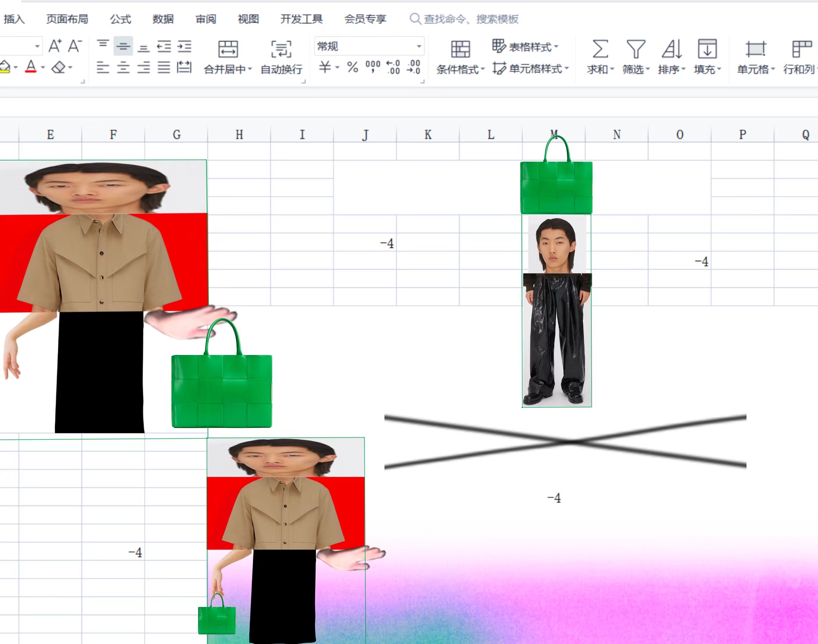Click the 筛选 filter funnel icon
The width and height of the screenshot is (818, 644).
click(635, 49)
